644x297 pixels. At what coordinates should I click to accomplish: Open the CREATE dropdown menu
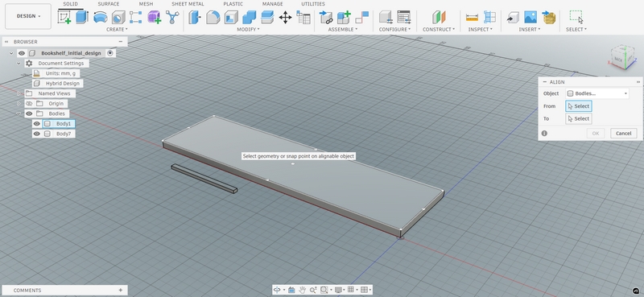(117, 29)
